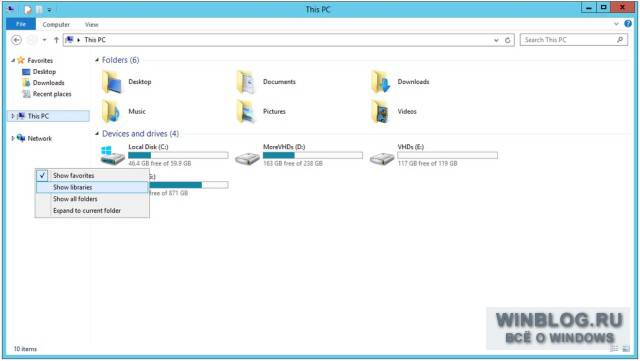Select Downloads under Favorites

tap(48, 82)
